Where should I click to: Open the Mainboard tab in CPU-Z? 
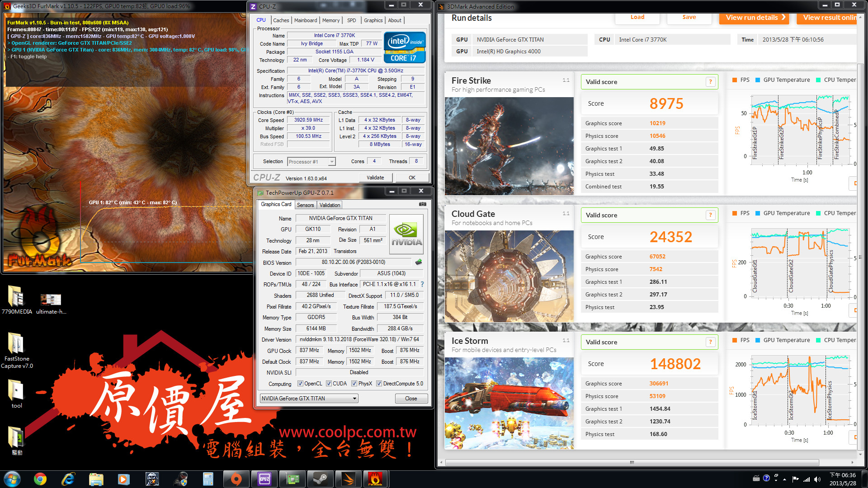(306, 20)
